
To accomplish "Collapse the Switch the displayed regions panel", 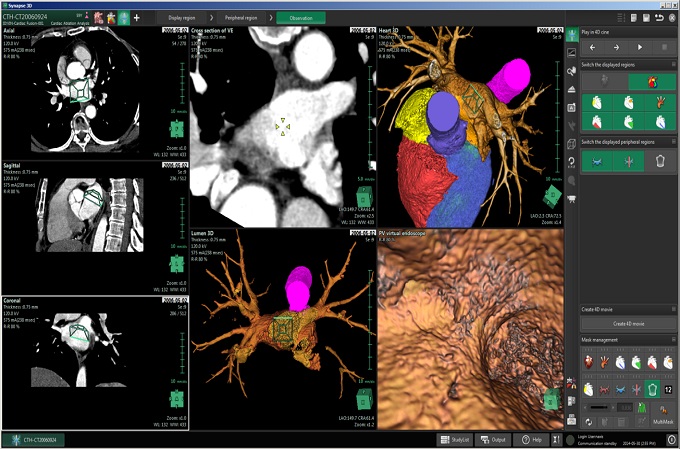I will point(673,64).
